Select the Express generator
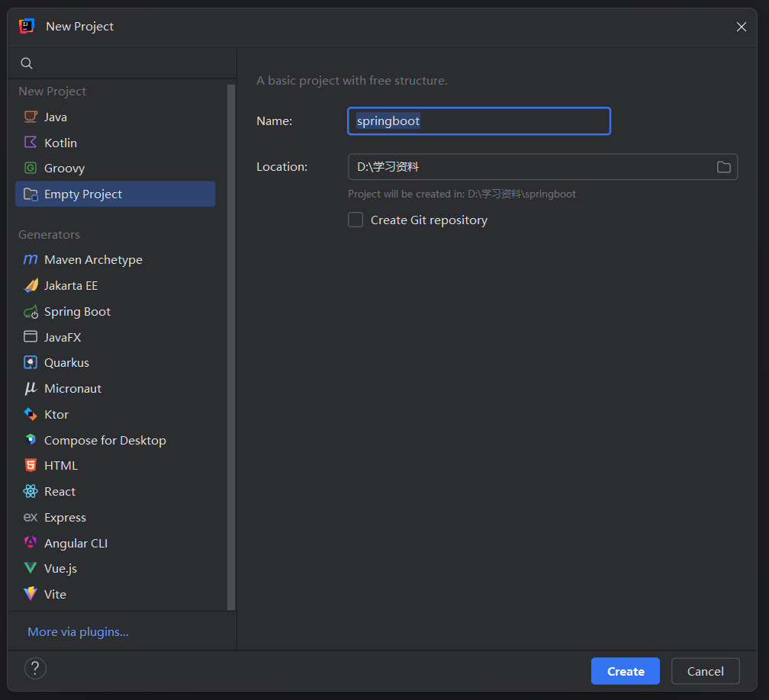 click(115, 517)
